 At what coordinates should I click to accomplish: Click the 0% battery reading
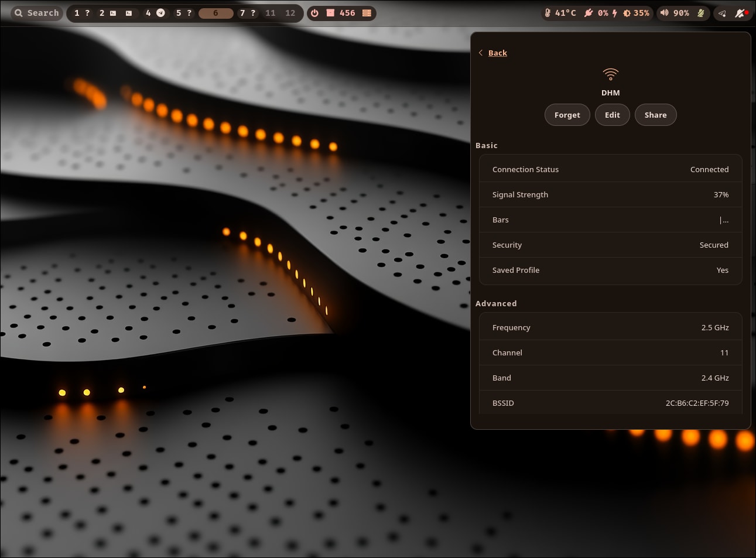603,13
